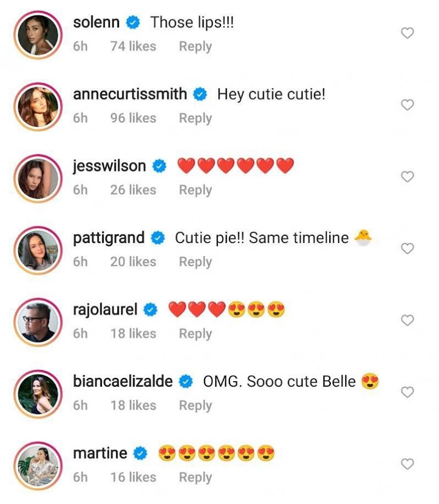The width and height of the screenshot is (439, 504).
Task: Open the 74 likes on solenn's comment
Action: (x=133, y=47)
